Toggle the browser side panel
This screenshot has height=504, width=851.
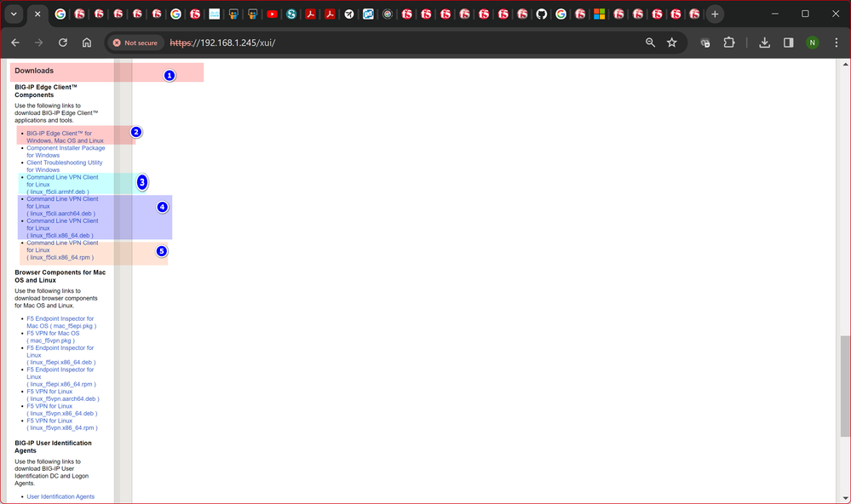789,43
